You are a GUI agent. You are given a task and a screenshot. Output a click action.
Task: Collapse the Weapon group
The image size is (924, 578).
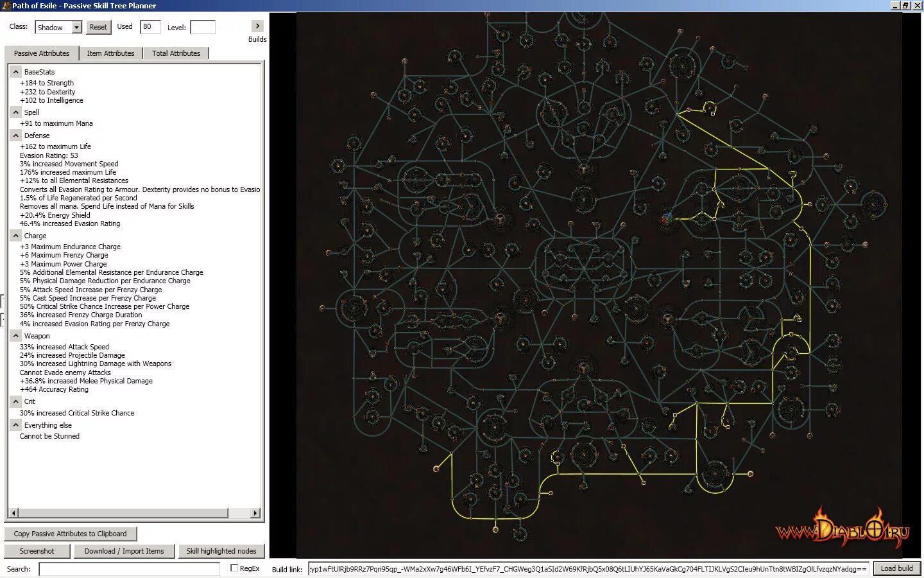point(16,336)
